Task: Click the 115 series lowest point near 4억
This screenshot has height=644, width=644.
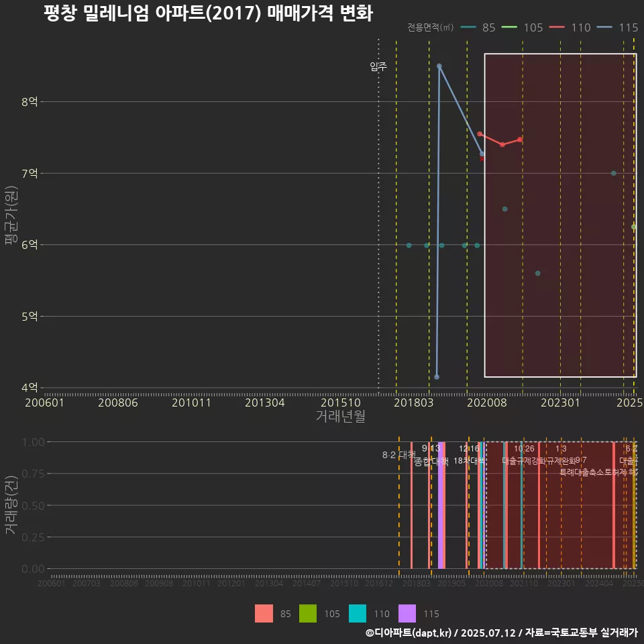Action: (437, 376)
